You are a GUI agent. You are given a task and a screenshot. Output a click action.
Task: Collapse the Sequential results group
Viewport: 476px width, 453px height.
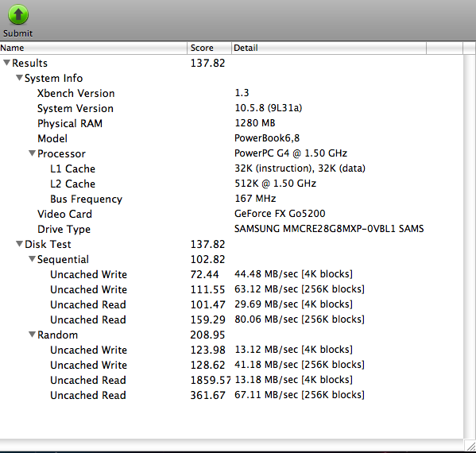pyautogui.click(x=32, y=258)
